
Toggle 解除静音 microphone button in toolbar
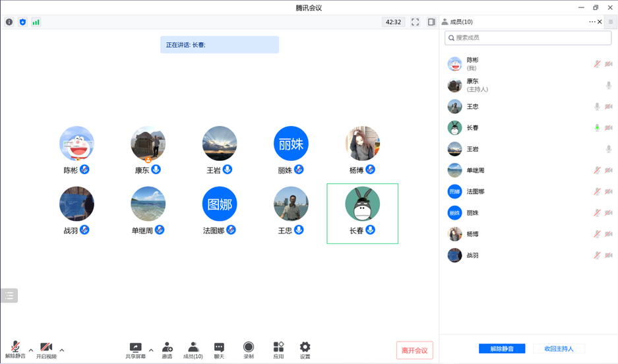(x=15, y=349)
